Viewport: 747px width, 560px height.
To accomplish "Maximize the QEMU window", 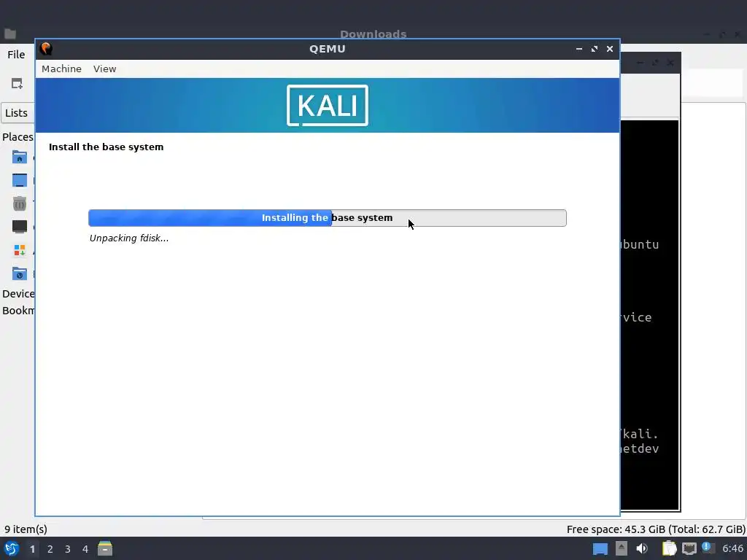I will (x=594, y=49).
